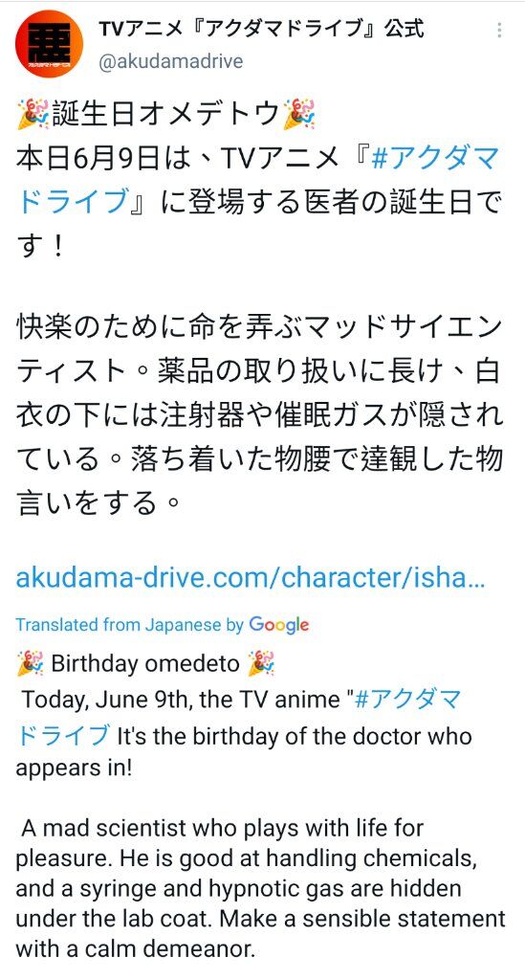The width and height of the screenshot is (525, 980).
Task: Click the #アクダマ hashtag in the Japanese tweet
Action: click(435, 159)
